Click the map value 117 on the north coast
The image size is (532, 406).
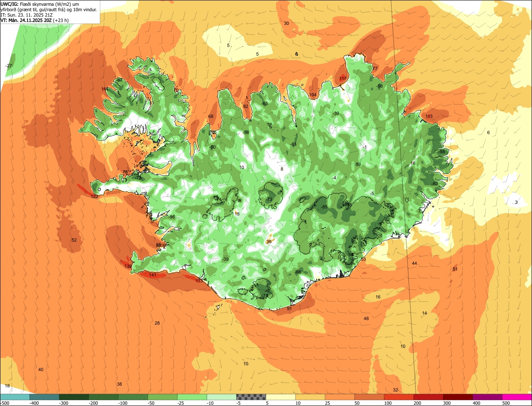coord(343,78)
